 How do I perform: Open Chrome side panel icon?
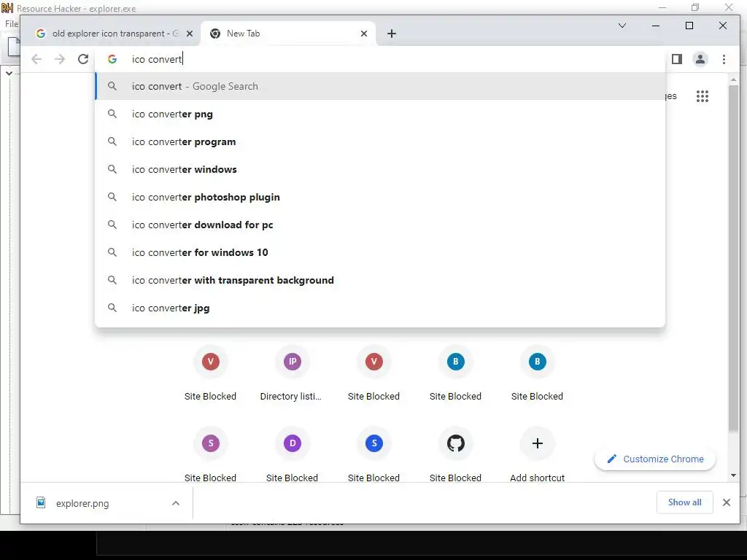[x=676, y=59]
